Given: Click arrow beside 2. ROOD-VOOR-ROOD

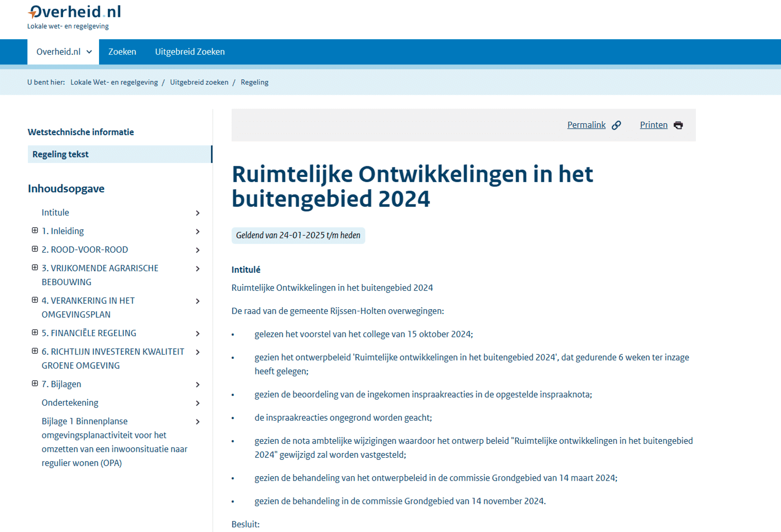Looking at the screenshot, I should point(198,250).
